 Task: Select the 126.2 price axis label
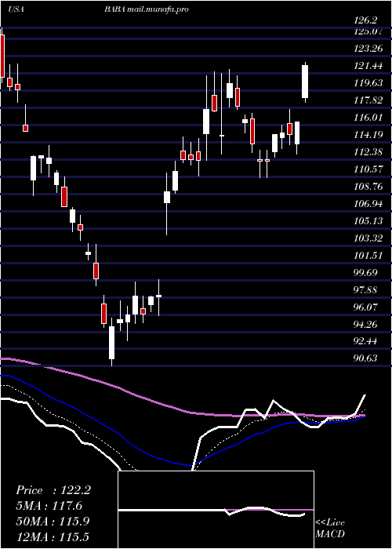(x=365, y=21)
